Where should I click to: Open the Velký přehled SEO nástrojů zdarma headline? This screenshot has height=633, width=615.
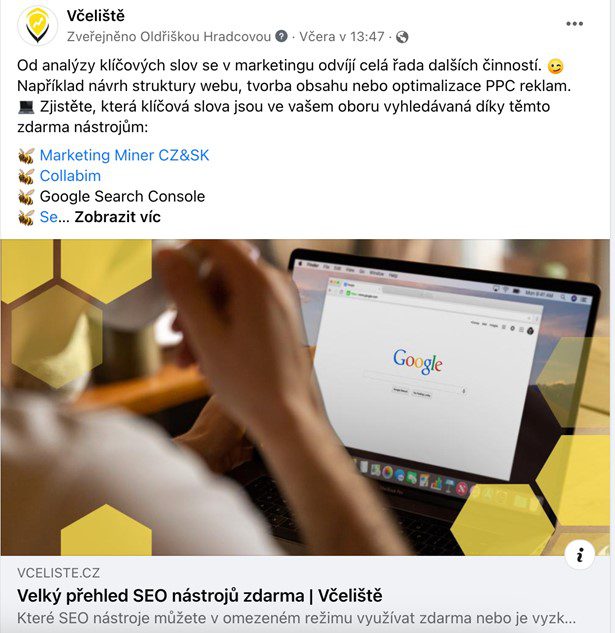(x=199, y=595)
